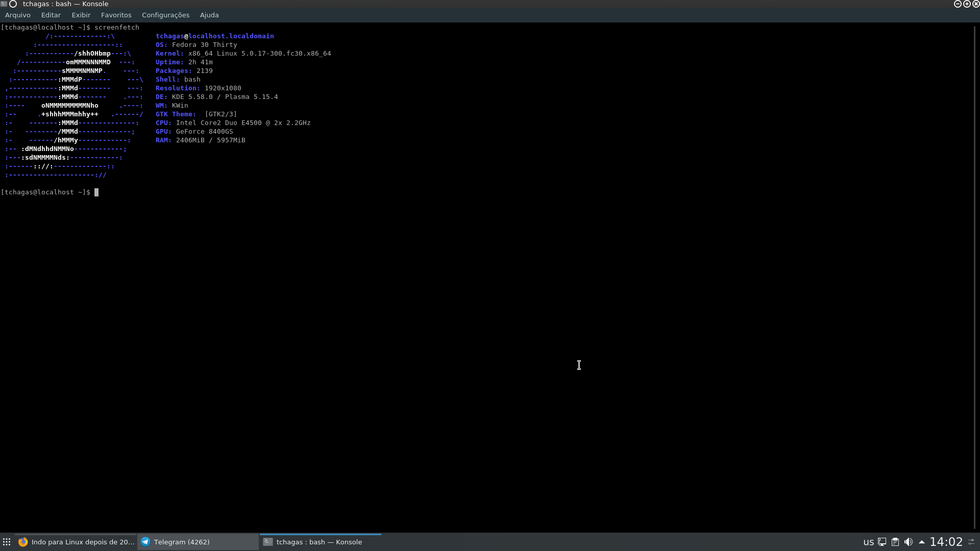The image size is (980, 551).
Task: Click the 'Resolution: 1920x1080' line
Action: click(199, 88)
